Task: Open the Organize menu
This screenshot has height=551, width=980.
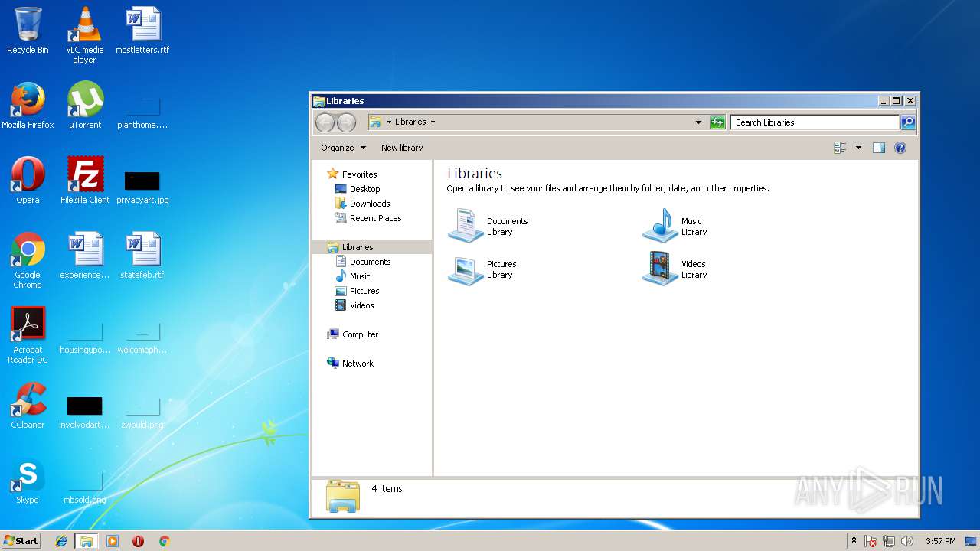Action: point(343,148)
